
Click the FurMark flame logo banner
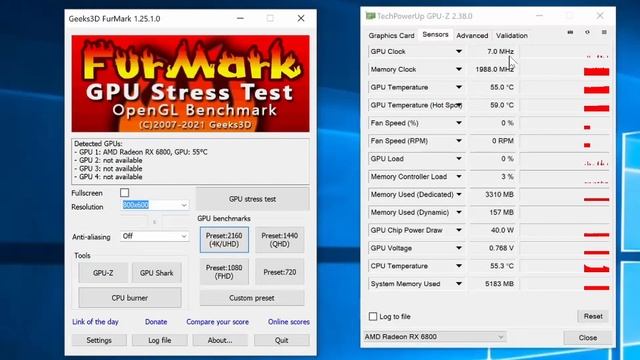click(x=191, y=84)
